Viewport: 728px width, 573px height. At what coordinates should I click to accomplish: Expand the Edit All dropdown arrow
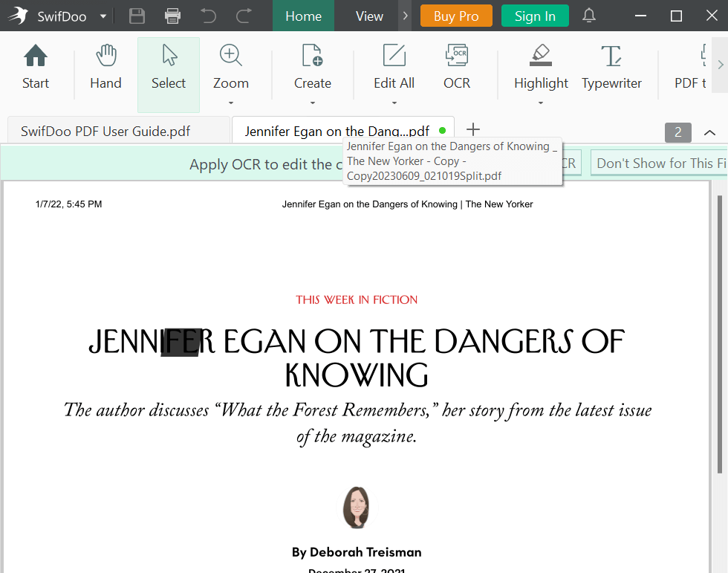coord(394,103)
